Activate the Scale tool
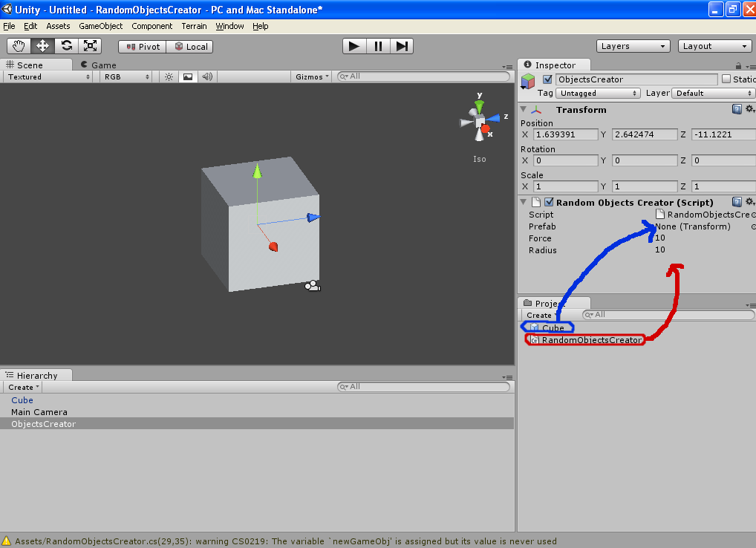 [91, 45]
